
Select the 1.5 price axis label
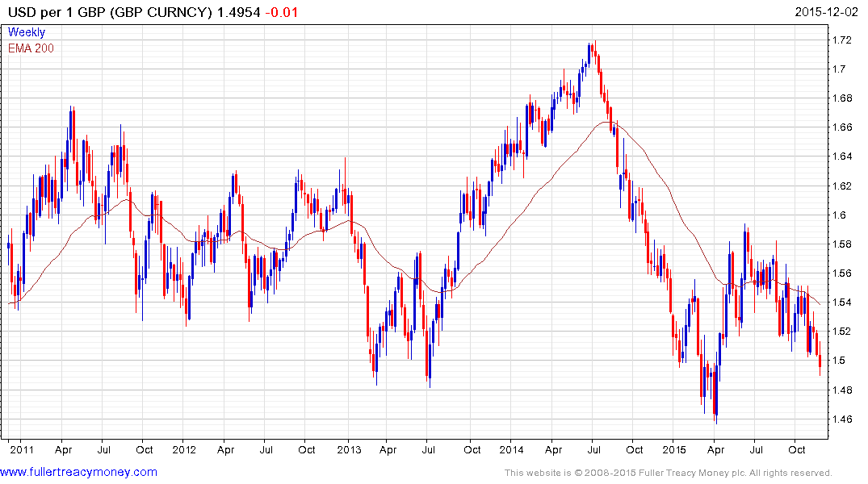tap(839, 361)
